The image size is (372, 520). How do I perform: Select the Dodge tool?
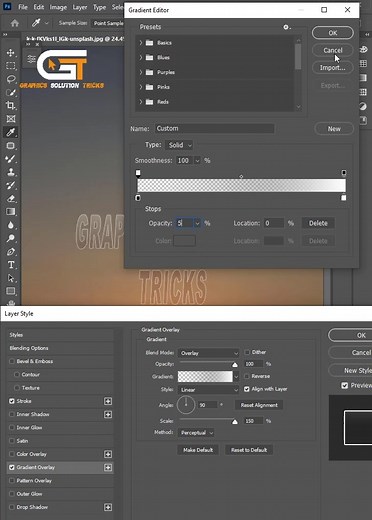pos(11,238)
